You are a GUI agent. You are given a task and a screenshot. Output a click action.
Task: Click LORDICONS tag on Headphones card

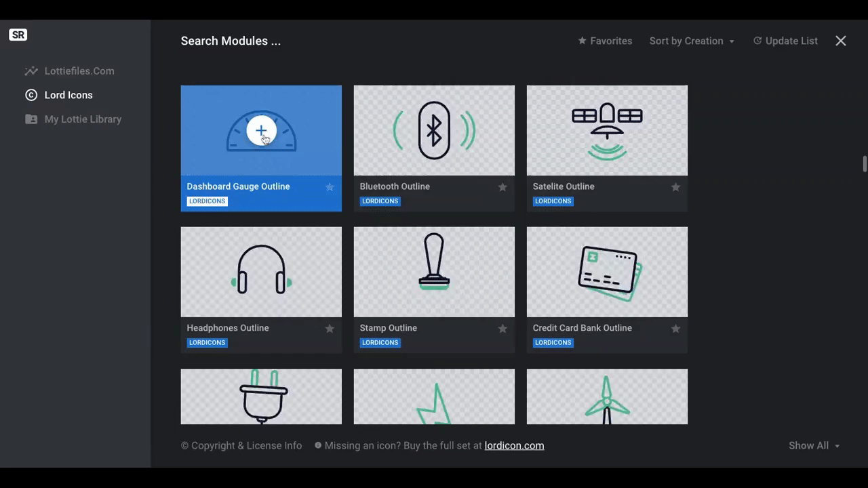pyautogui.click(x=207, y=343)
